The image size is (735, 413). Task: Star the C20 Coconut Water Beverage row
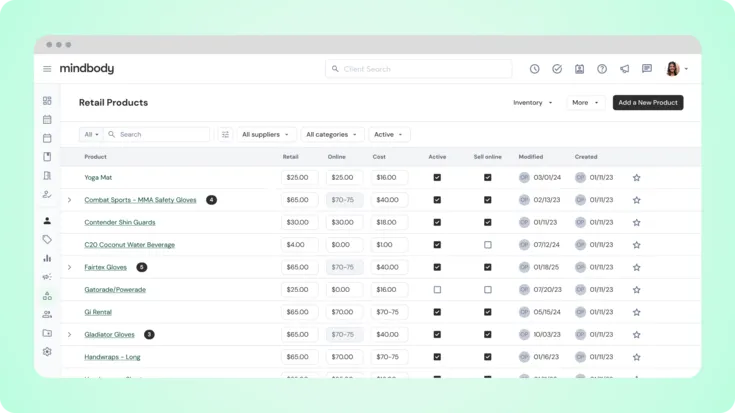click(636, 245)
